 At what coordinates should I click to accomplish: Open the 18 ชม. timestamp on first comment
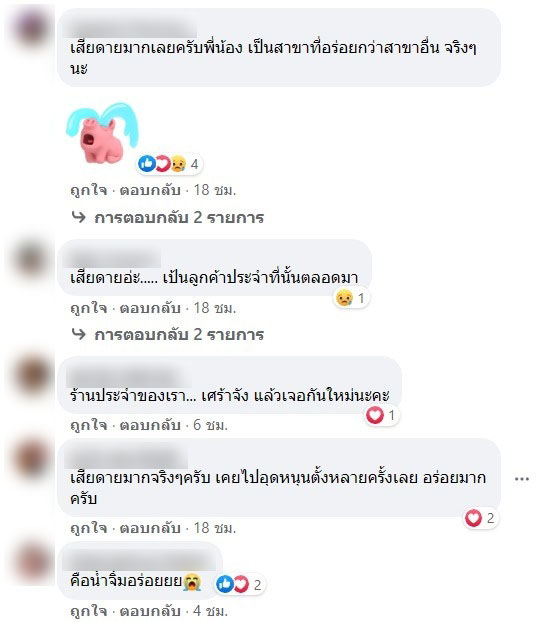point(215,190)
